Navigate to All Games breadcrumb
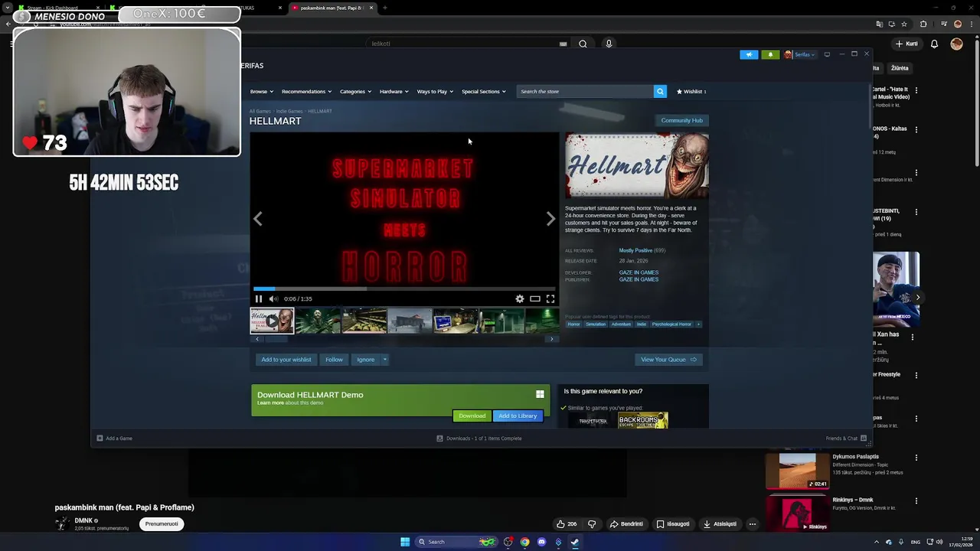Screen dimensions: 980x551 click(260, 112)
